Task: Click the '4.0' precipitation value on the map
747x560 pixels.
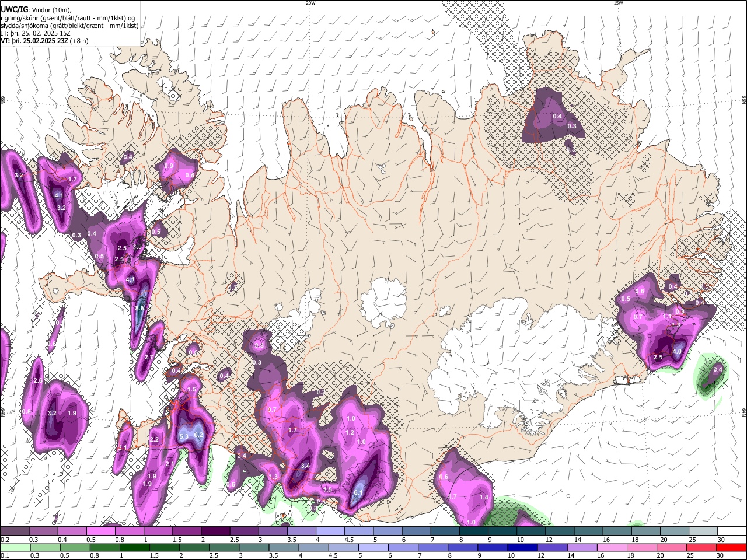Action: 677,352
